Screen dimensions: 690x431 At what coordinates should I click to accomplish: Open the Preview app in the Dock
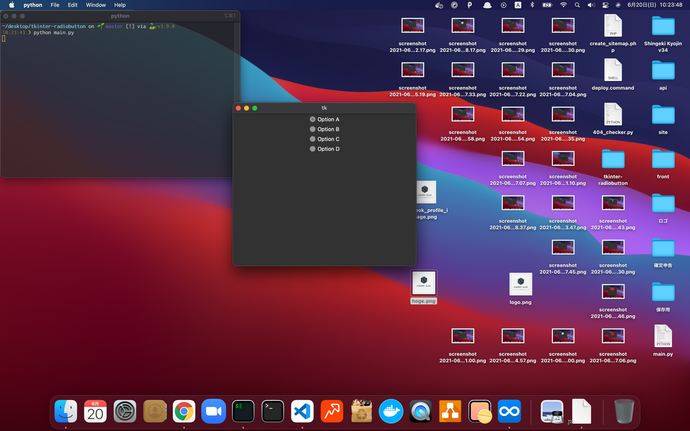tap(552, 411)
